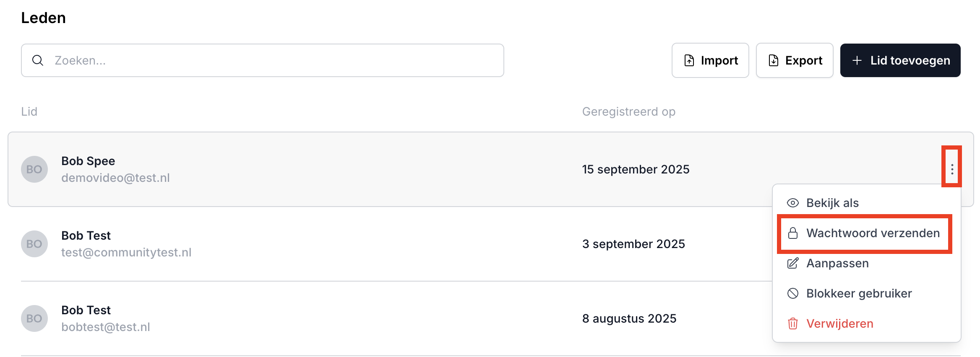Click Bob Spee's BO avatar
This screenshot has width=980, height=357.
[x=34, y=169]
